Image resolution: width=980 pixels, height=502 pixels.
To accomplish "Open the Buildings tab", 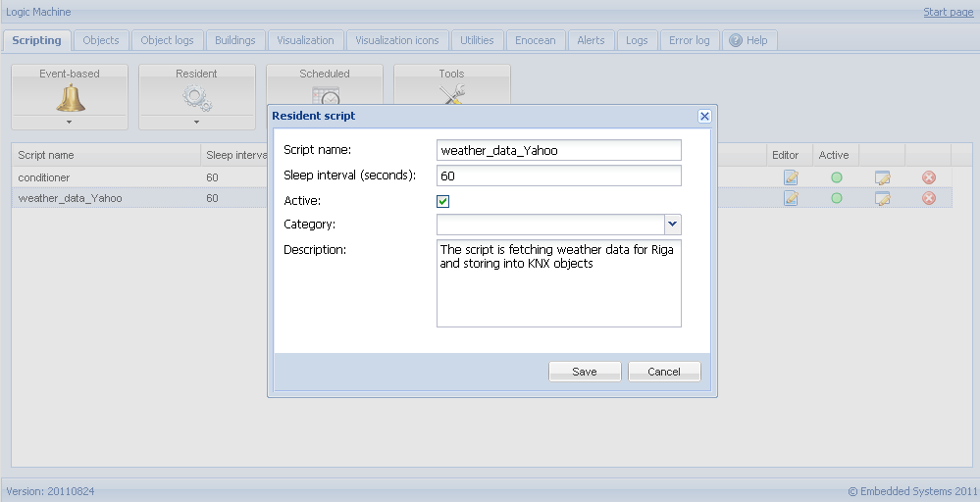I will [x=235, y=40].
